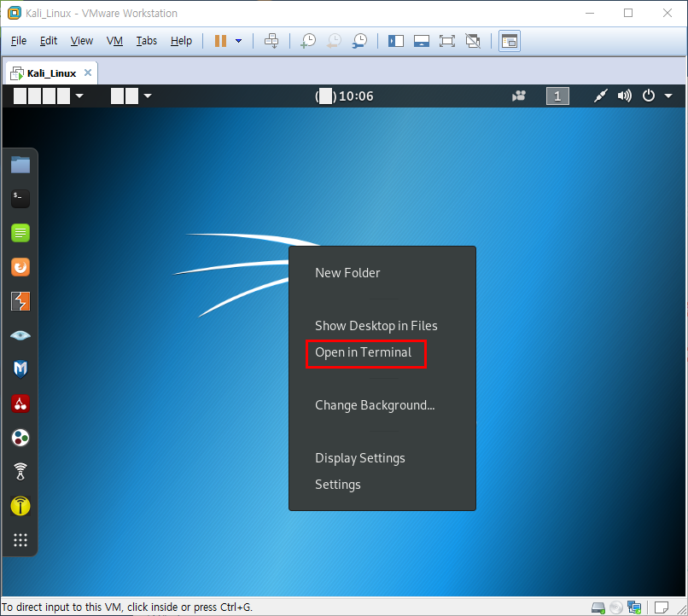Take a snapshot of this virtual machine
The height and width of the screenshot is (616, 688).
click(308, 41)
